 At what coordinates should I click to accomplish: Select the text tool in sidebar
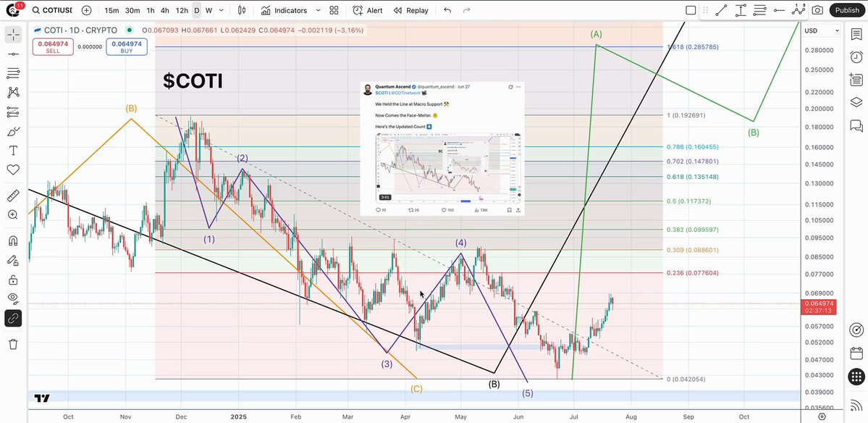13,151
